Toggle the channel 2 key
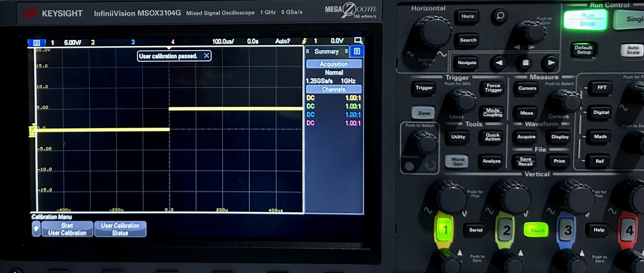This screenshot has width=644, height=273. pyautogui.click(x=505, y=230)
